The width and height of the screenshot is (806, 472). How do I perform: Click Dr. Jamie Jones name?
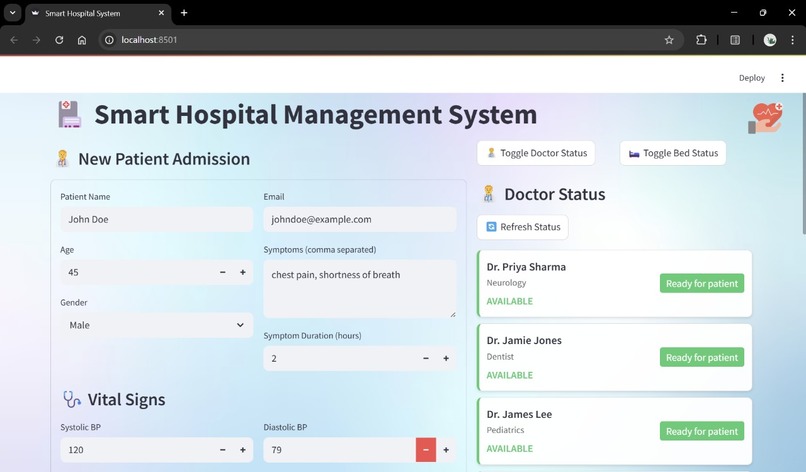[524, 340]
